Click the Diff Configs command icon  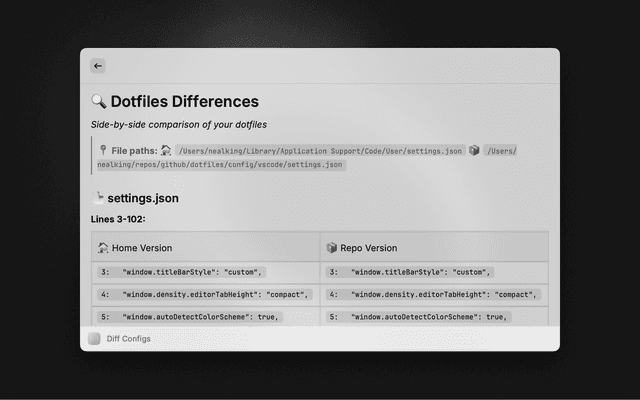(94, 339)
